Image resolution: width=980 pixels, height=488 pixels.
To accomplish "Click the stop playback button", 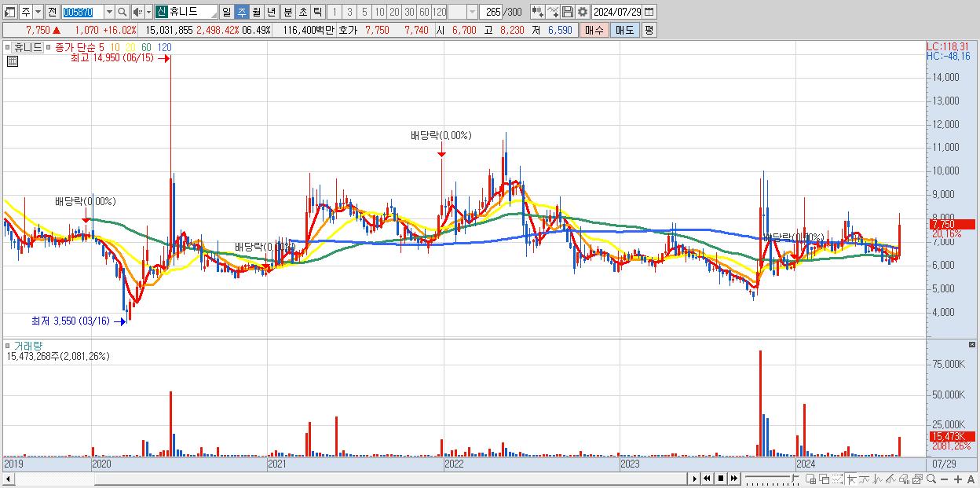I will tap(721, 479).
